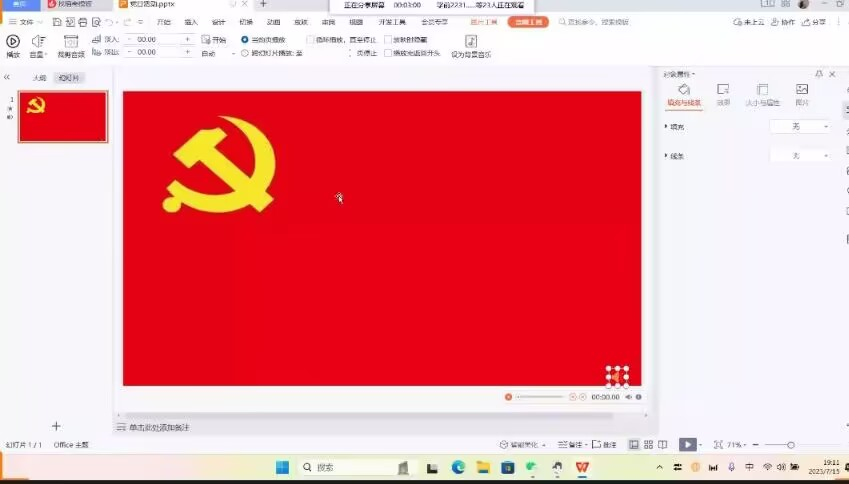This screenshot has width=849, height=484.
Task: Open the Line style dropdown set to None
Action: pyautogui.click(x=799, y=156)
